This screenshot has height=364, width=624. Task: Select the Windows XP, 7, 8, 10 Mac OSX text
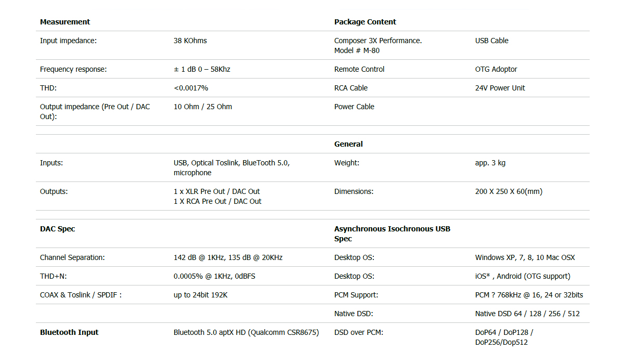[525, 257]
